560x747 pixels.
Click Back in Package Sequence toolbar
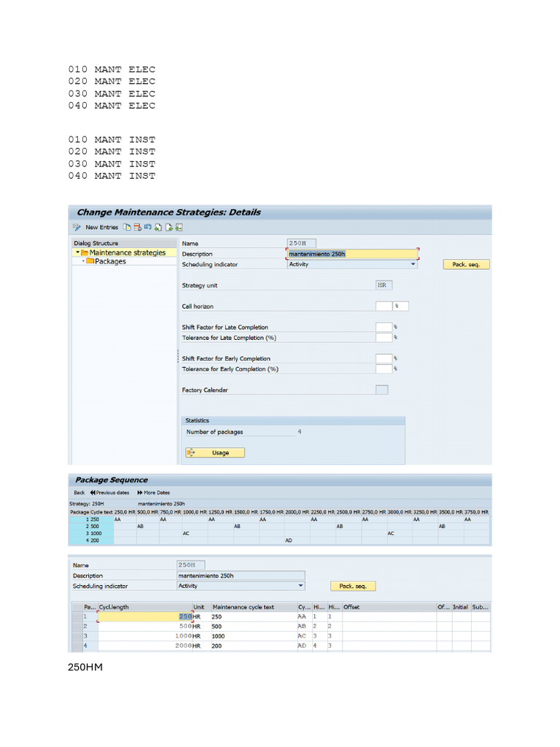tap(79, 492)
